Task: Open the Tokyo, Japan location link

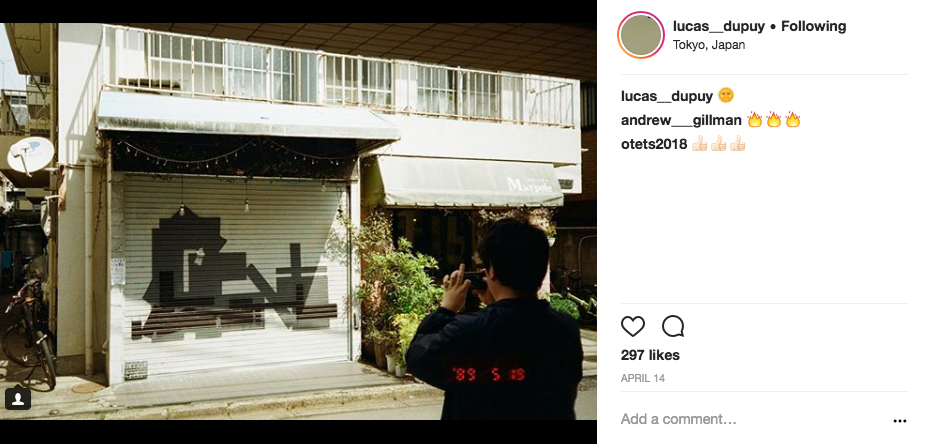Action: (x=708, y=45)
